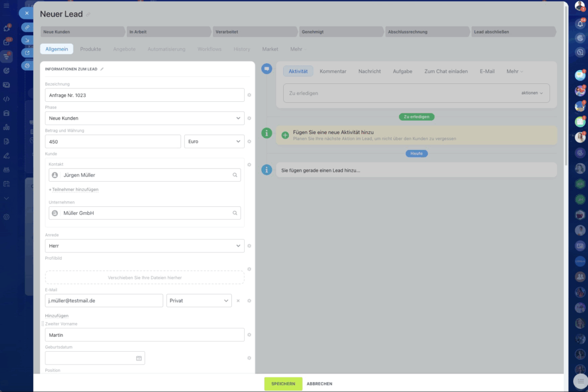588x392 pixels.
Task: Select the In Arbeit pipeline stage
Action: pyautogui.click(x=168, y=31)
